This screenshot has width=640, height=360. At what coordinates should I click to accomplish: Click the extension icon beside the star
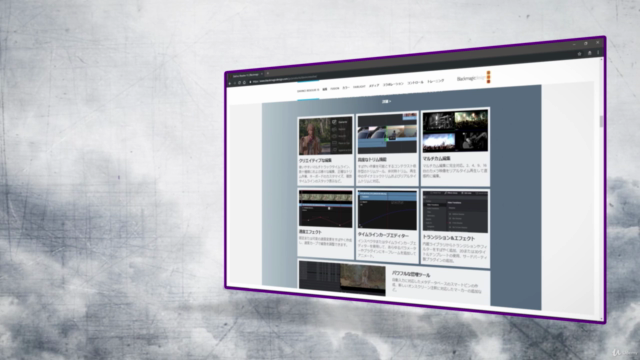tap(590, 53)
